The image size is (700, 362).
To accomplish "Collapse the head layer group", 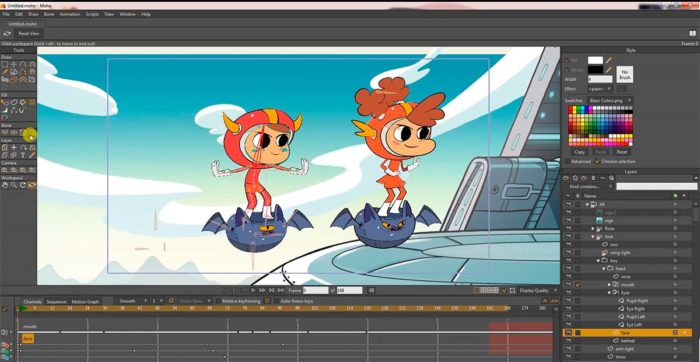I will click(604, 269).
